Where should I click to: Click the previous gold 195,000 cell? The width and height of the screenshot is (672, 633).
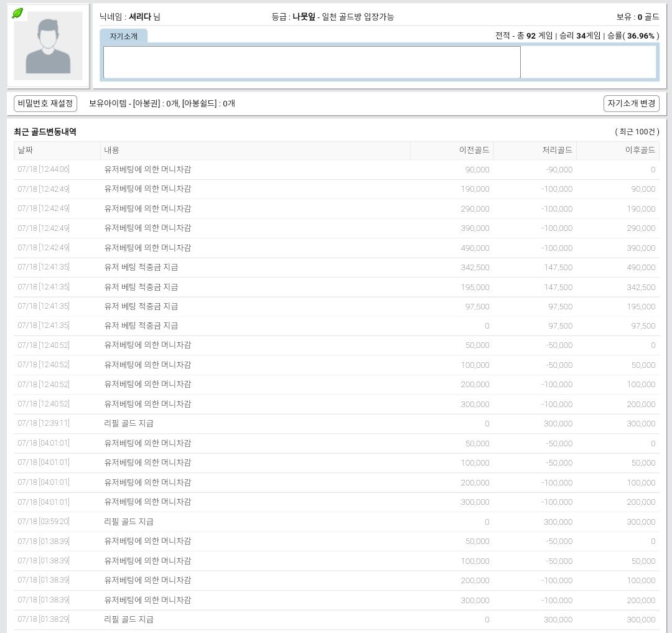(475, 287)
